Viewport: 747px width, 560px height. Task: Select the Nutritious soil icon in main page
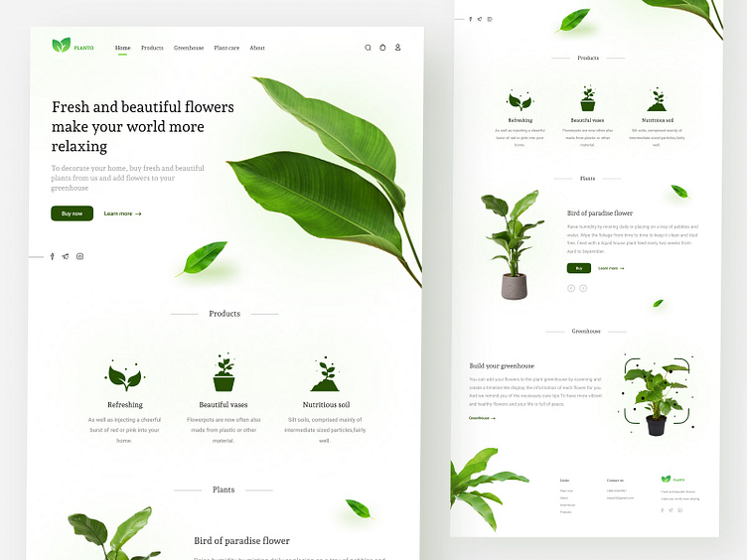click(x=326, y=373)
